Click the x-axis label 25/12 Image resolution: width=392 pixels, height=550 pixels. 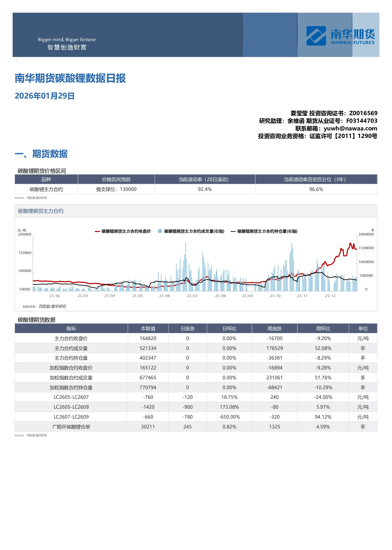[330, 296]
